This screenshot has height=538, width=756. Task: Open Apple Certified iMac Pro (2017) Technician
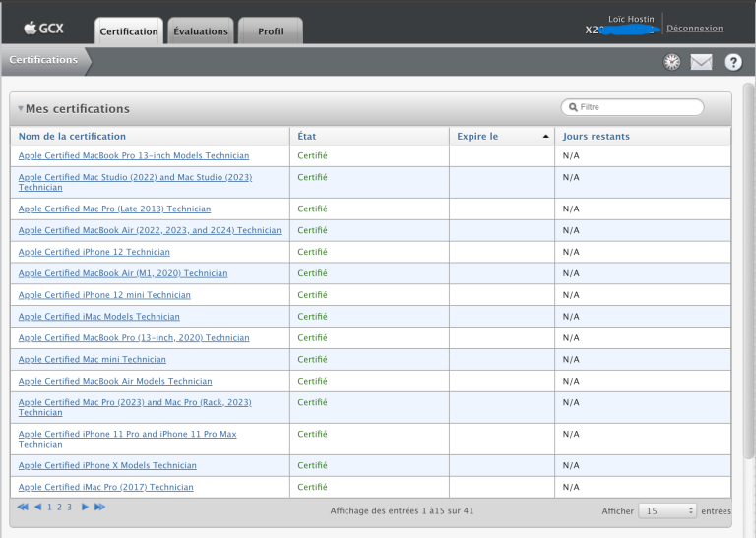point(105,487)
